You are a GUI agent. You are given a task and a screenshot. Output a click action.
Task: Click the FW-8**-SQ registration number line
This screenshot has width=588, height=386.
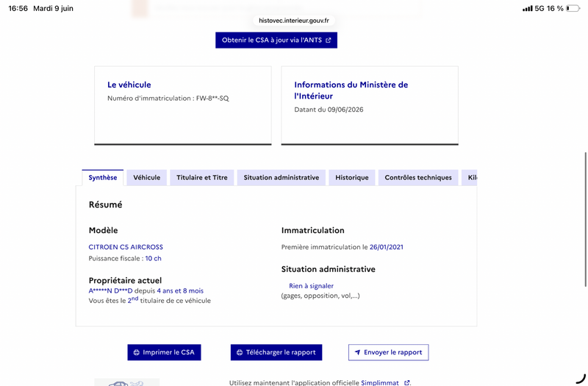(168, 99)
